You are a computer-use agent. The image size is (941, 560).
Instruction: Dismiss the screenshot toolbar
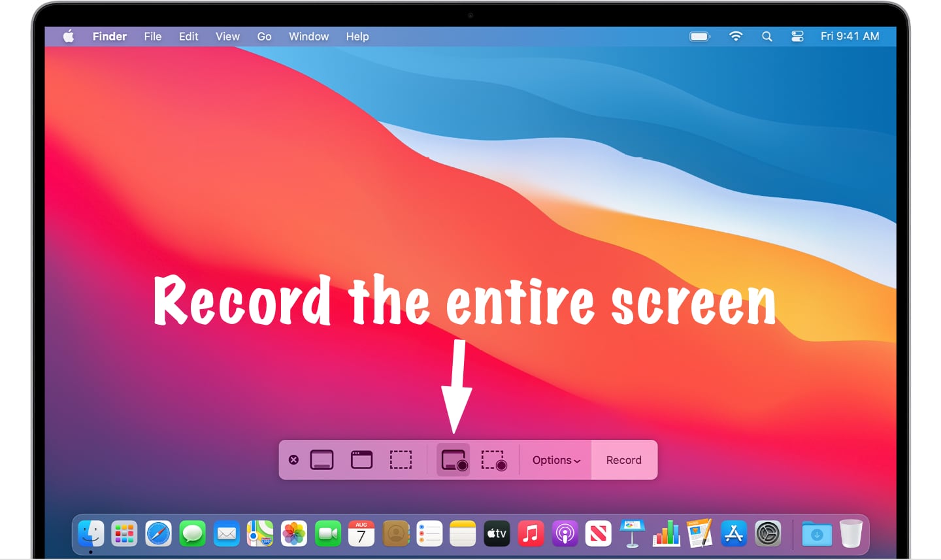293,459
